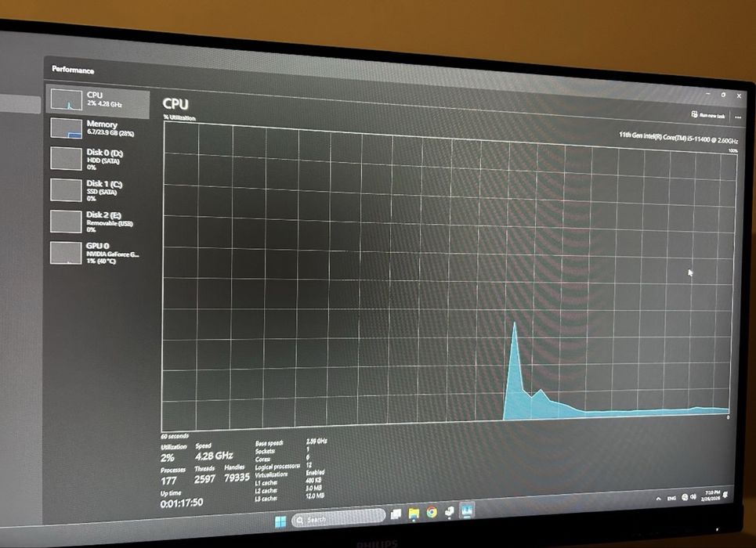
Task: Open the Memory performance entry
Action: (x=97, y=128)
